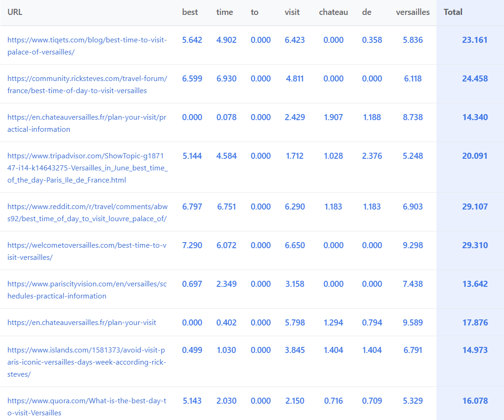This screenshot has height=420, width=504.
Task: Open the pariscityvision.com schedules link
Action: pos(87,290)
